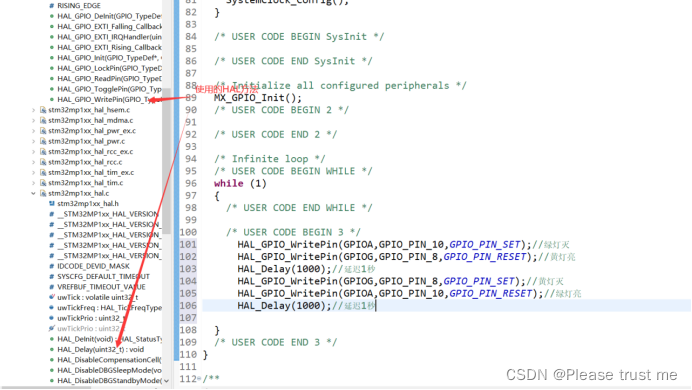
Task: Toggle the fold marker on line 112
Action: [199, 379]
